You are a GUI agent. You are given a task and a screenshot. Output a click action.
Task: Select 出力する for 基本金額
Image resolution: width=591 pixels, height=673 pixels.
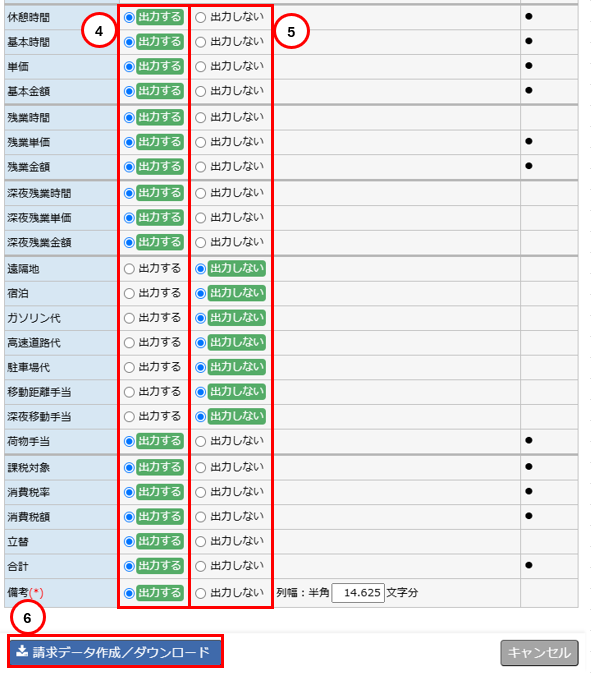(129, 91)
